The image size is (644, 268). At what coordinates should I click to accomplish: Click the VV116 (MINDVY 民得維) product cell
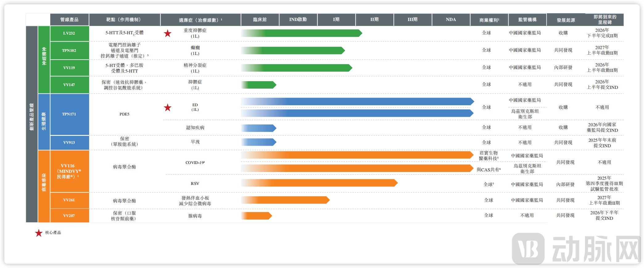click(x=69, y=171)
